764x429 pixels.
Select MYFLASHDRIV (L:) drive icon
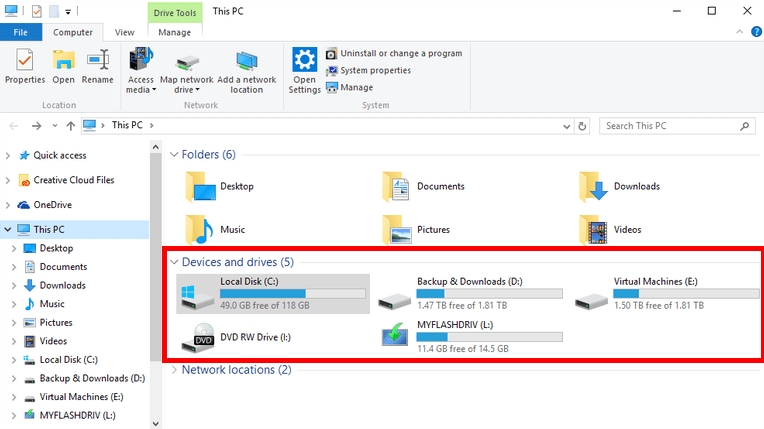tap(394, 337)
